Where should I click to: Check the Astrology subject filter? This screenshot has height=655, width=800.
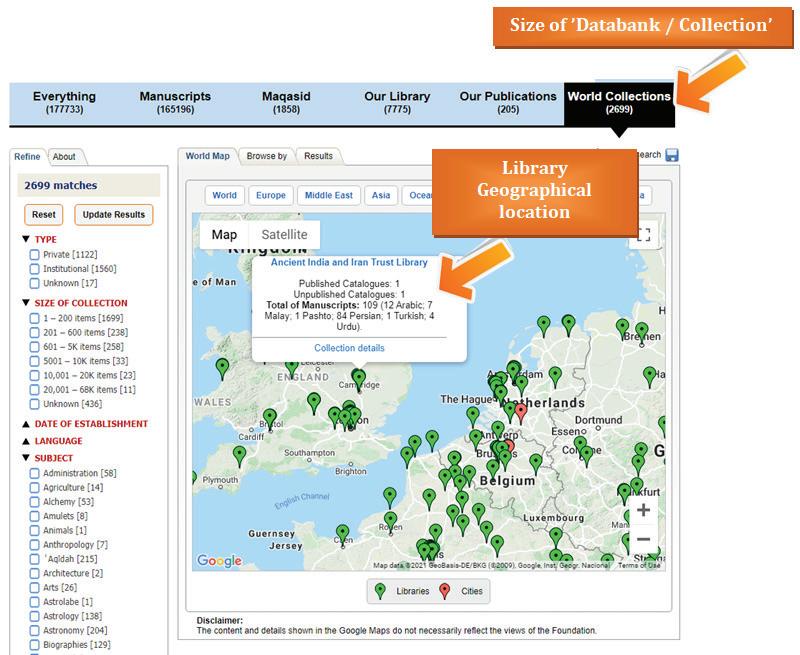pyautogui.click(x=35, y=616)
